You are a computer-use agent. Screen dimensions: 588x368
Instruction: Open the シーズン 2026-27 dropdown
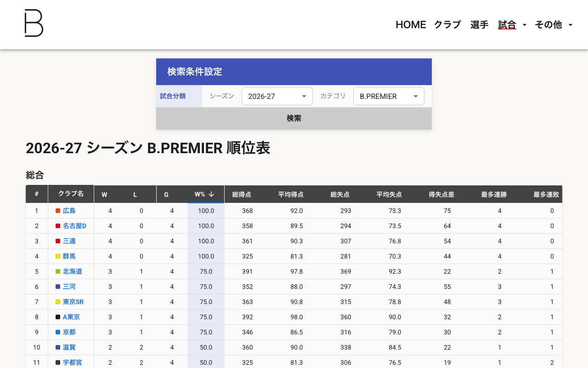pos(277,96)
